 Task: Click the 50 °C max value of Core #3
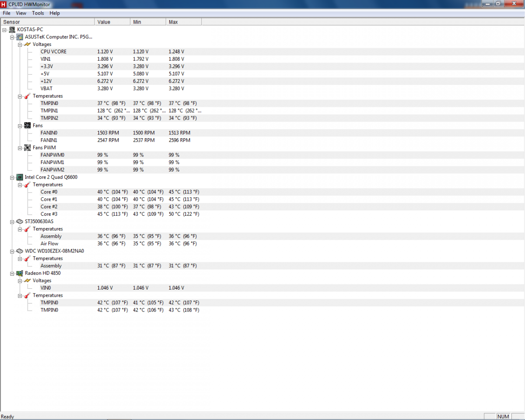click(x=184, y=214)
